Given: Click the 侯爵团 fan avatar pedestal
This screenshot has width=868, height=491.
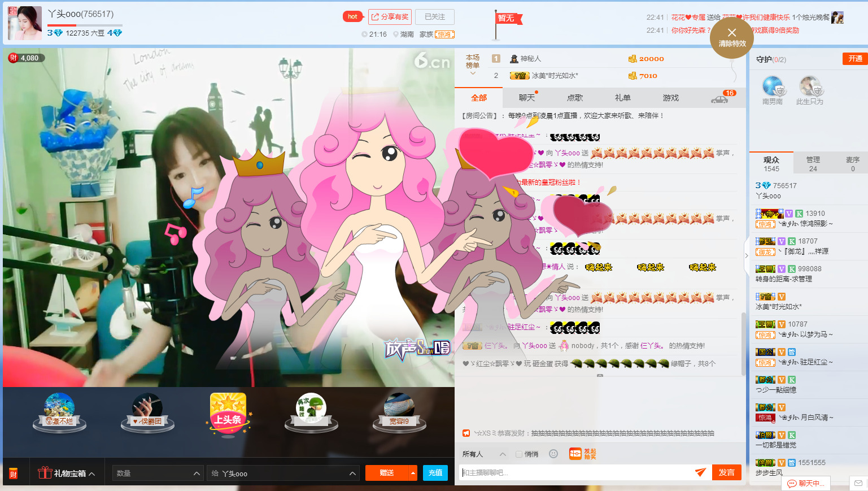Looking at the screenshot, I should point(147,414).
